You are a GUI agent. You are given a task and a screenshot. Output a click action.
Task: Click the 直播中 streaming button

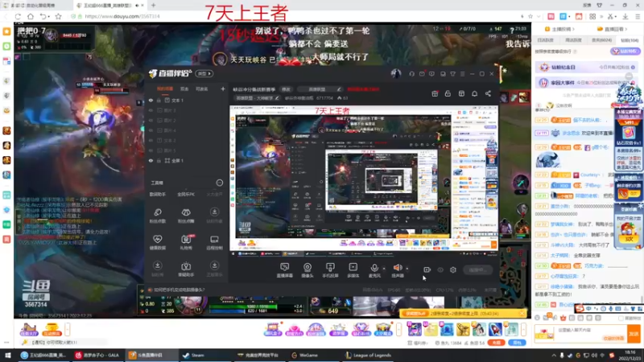tap(477, 270)
